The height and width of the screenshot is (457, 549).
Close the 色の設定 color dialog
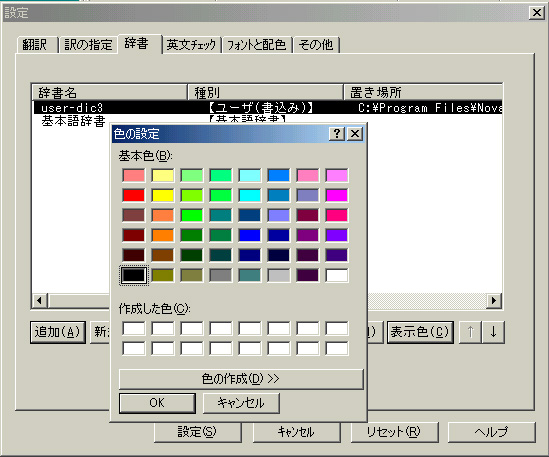355,133
